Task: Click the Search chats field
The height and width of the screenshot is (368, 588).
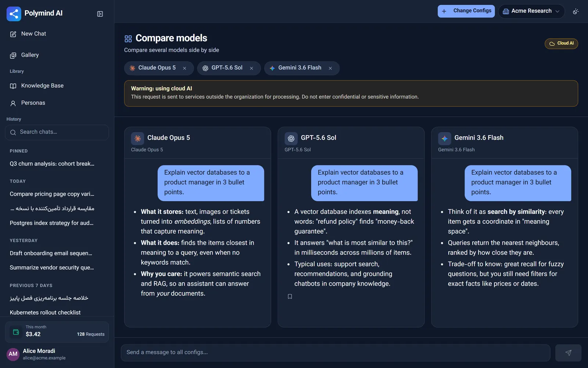Action: coord(57,132)
